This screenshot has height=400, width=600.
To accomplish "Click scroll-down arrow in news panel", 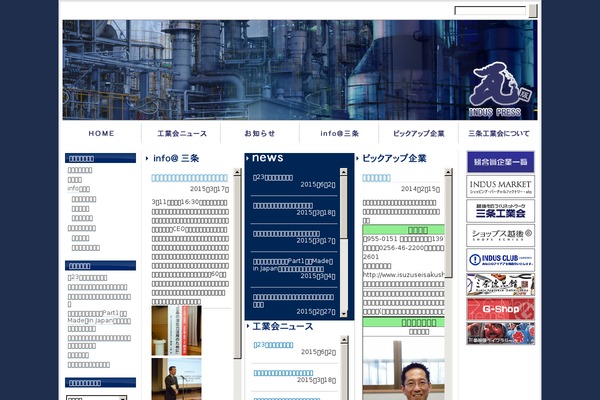I will [x=343, y=313].
